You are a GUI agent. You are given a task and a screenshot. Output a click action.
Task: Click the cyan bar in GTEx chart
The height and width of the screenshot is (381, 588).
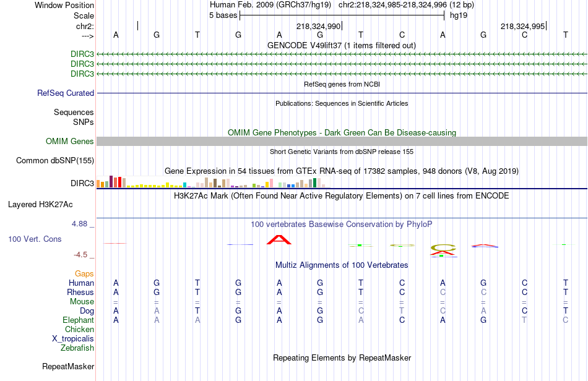click(x=184, y=185)
